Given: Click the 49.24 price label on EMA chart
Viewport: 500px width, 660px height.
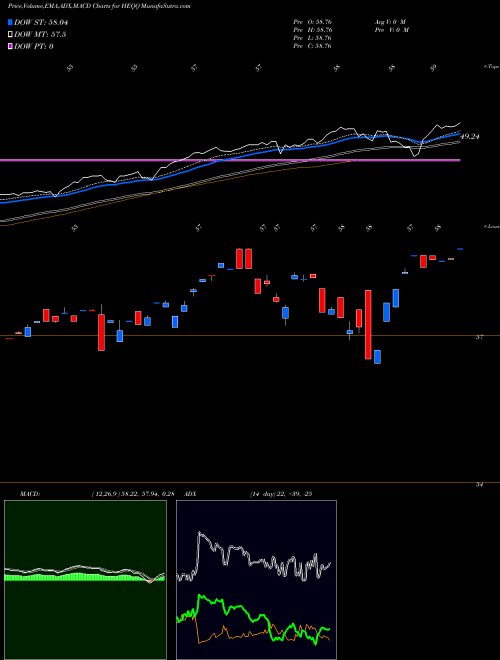Looking at the screenshot, I should pyautogui.click(x=470, y=136).
